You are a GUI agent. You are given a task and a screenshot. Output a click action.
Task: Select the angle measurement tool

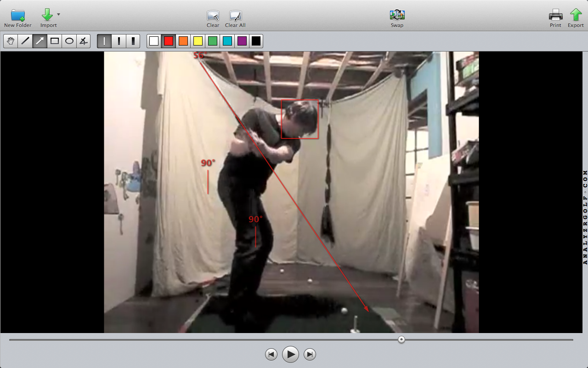[83, 41]
